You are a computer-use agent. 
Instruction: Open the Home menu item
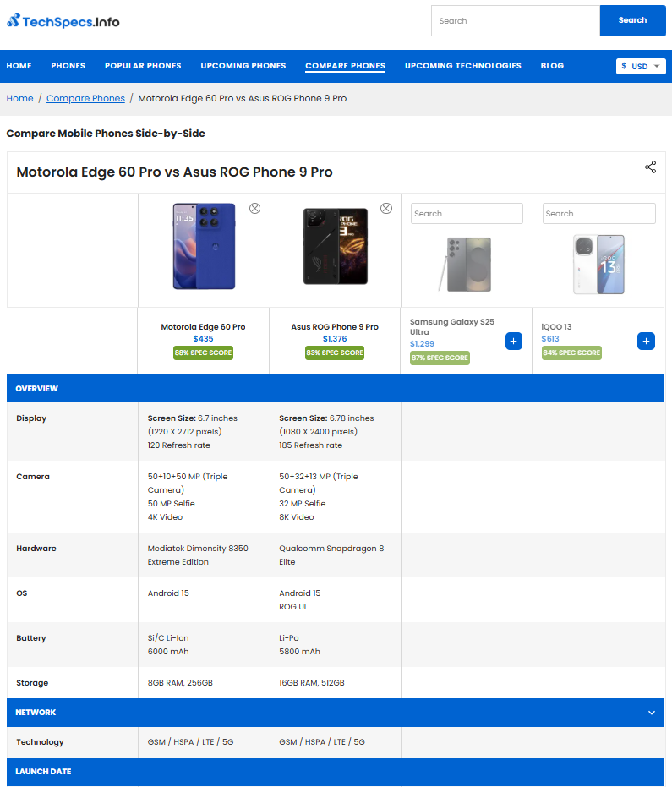click(19, 66)
